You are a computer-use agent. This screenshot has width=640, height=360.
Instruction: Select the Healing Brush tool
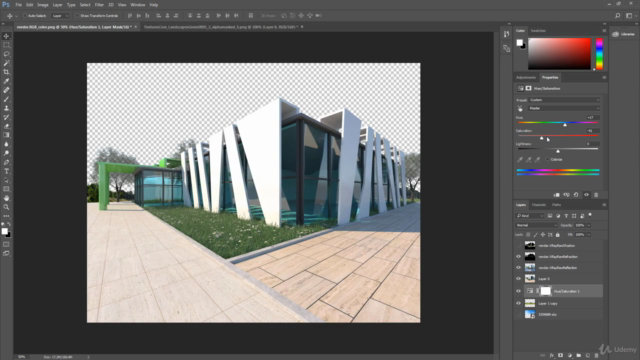point(6,90)
